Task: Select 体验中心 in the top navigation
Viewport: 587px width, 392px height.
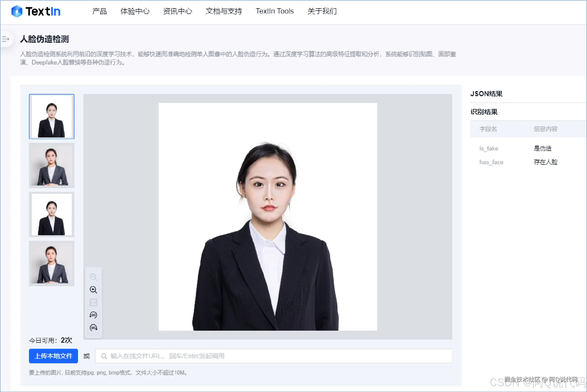Action: tap(135, 12)
